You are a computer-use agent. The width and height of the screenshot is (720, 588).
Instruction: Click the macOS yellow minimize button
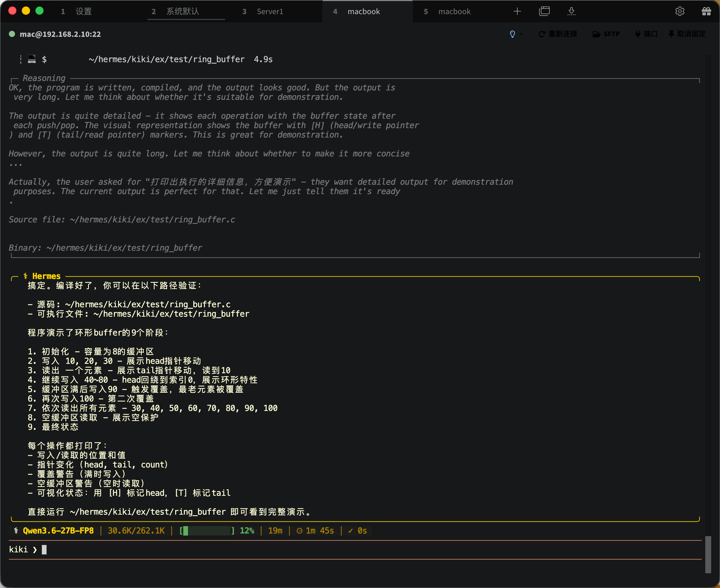(26, 11)
